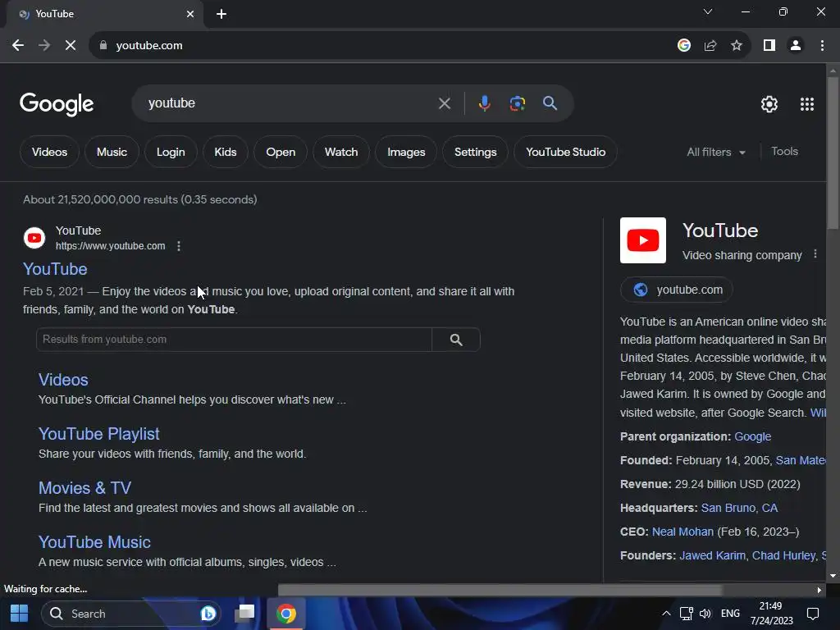Viewport: 840px width, 630px height.
Task: Submit the youtube.com site search
Action: [456, 340]
